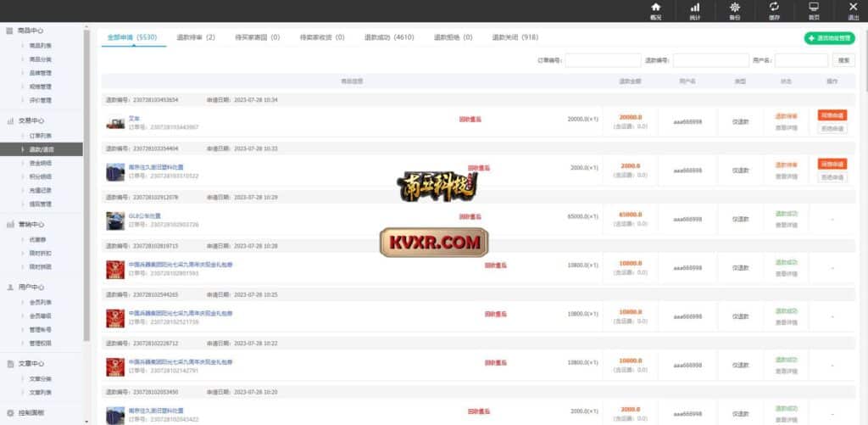Click the green 退货地址管理 button

click(x=829, y=38)
